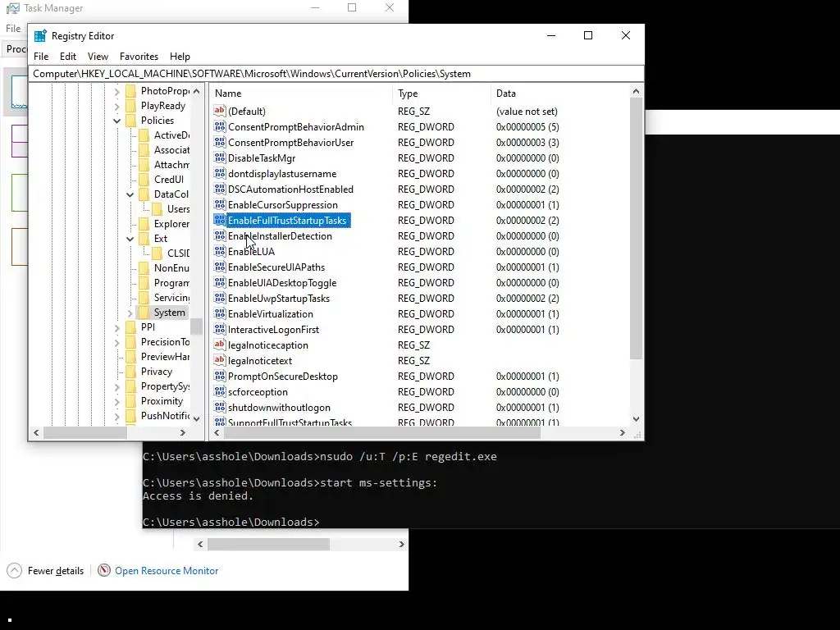Click the icon next to InteractiveLogonFirst

(x=220, y=330)
